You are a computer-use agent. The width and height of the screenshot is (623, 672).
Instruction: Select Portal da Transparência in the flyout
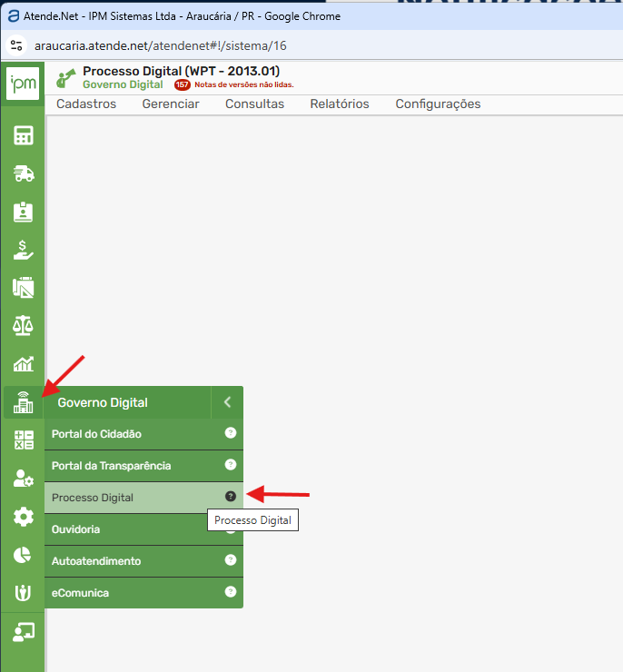tap(143, 466)
